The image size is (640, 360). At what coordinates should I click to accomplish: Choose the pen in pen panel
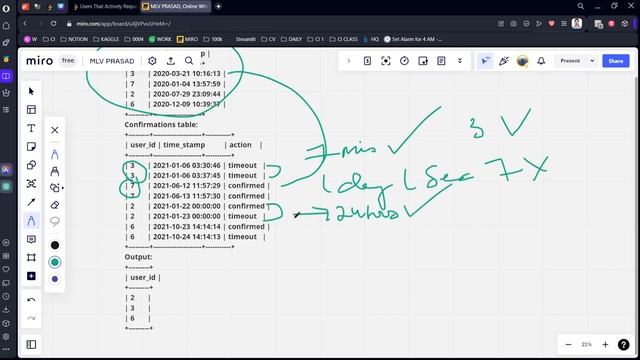click(x=55, y=154)
